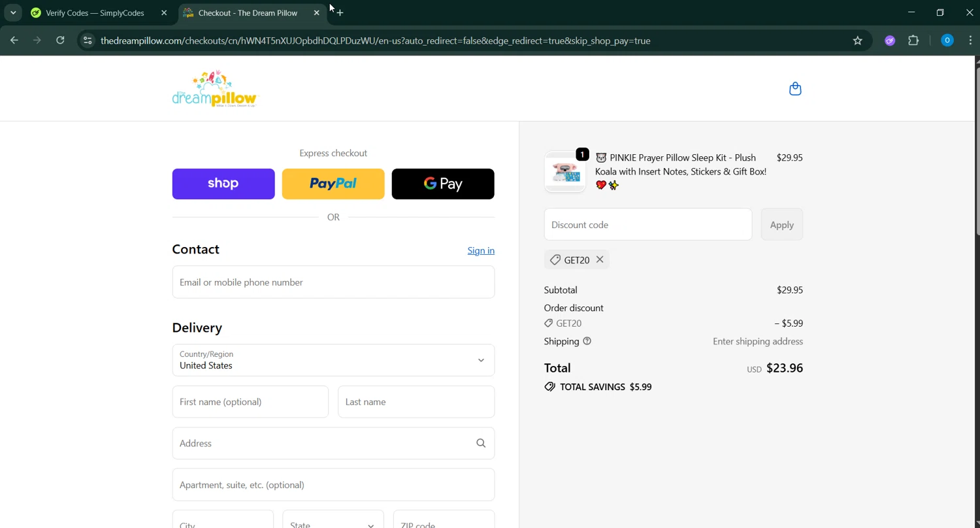The height and width of the screenshot is (528, 980).
Task: Click The Dream Pillow logo
Action: (x=215, y=89)
